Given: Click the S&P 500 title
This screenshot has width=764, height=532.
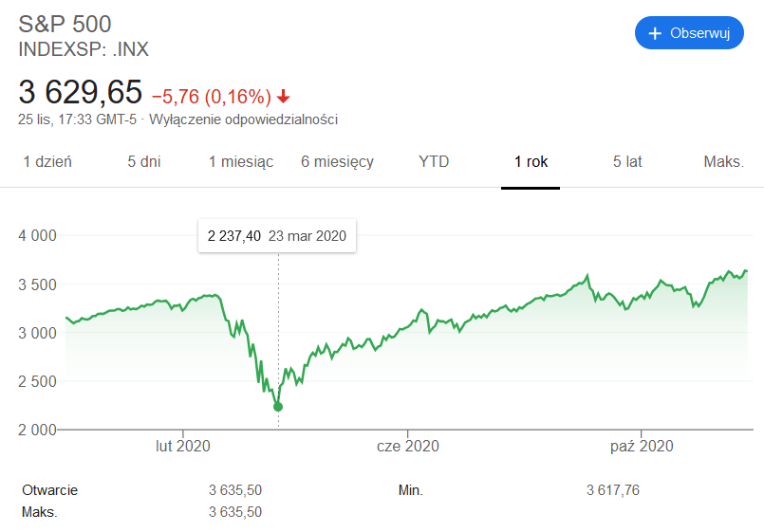Looking at the screenshot, I should (x=65, y=25).
